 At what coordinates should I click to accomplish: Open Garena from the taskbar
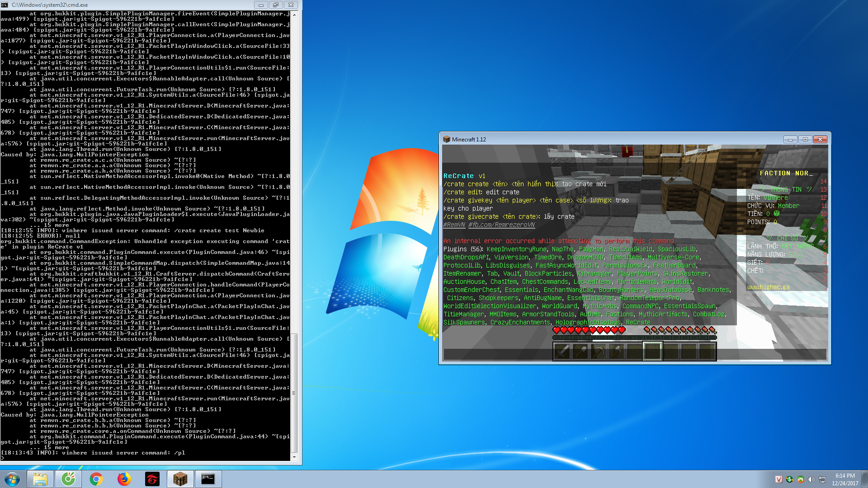(152, 479)
